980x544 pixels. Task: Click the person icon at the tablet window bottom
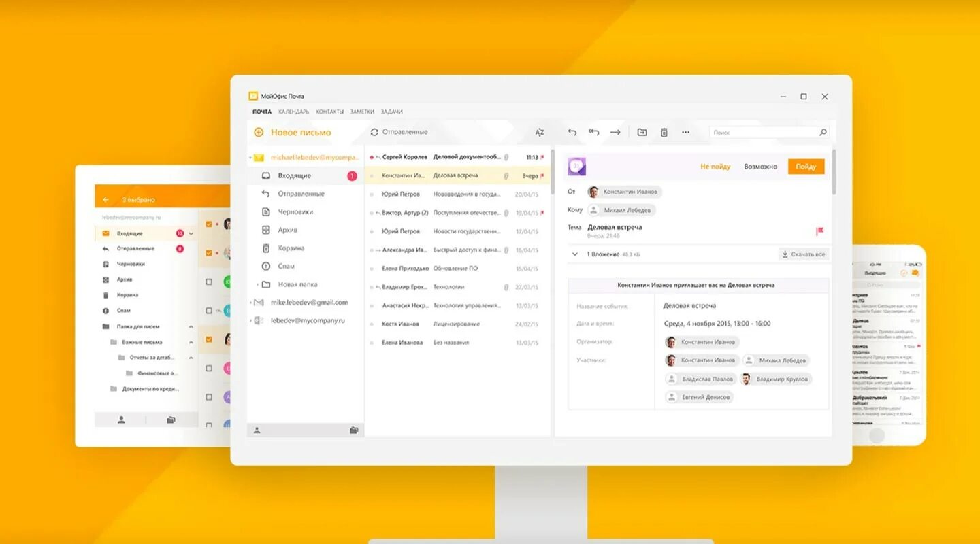click(x=121, y=420)
